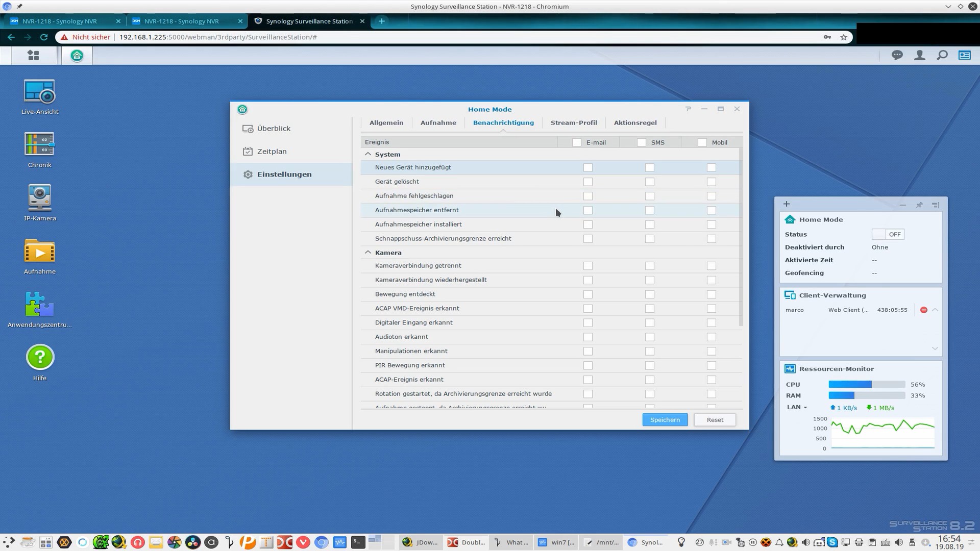Switch to the Aktionsregel tab

click(635, 122)
